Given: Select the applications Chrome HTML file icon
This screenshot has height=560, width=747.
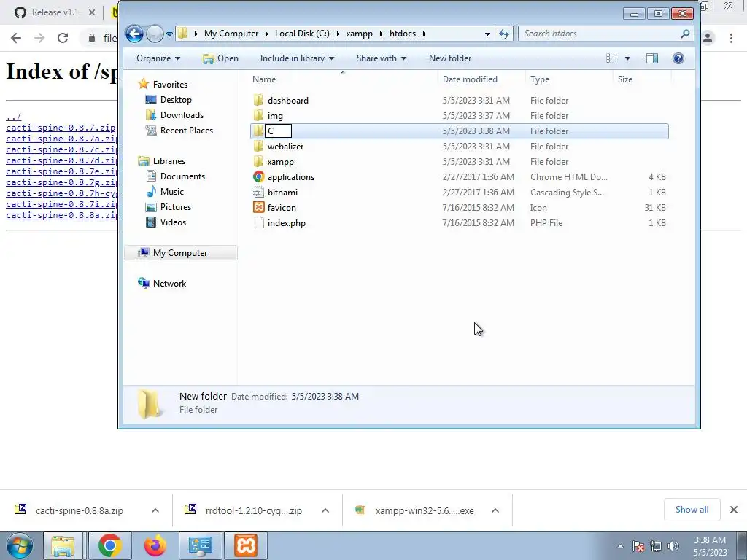Looking at the screenshot, I should click(x=259, y=176).
